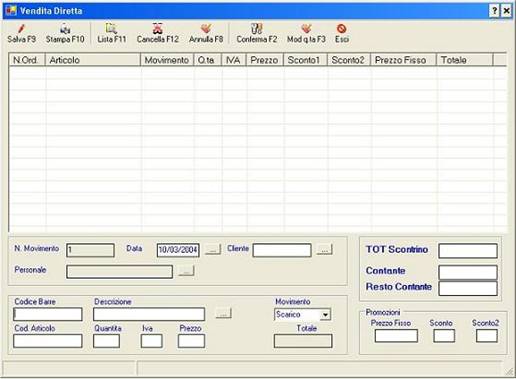This screenshot has width=516, height=379.
Task: Focus the Iva input field
Action: click(152, 341)
